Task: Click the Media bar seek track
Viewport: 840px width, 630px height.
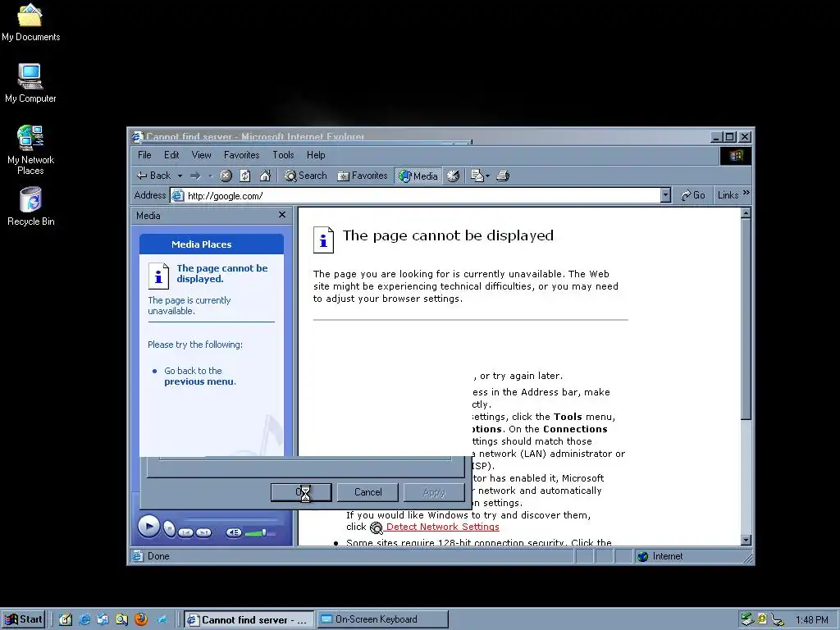Action: click(x=231, y=520)
